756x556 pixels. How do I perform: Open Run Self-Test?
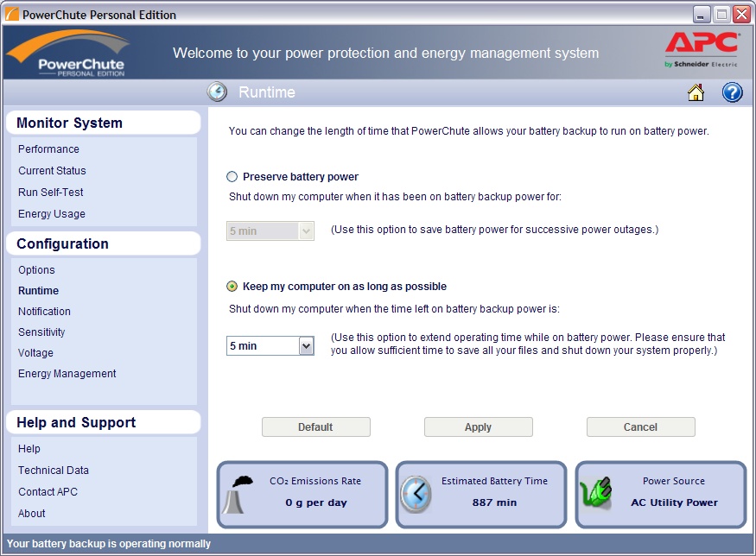(51, 193)
